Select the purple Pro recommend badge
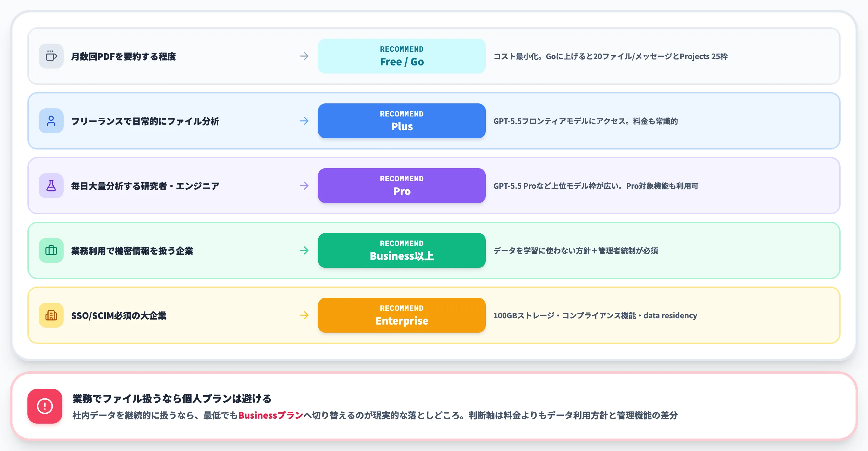 [x=402, y=185]
